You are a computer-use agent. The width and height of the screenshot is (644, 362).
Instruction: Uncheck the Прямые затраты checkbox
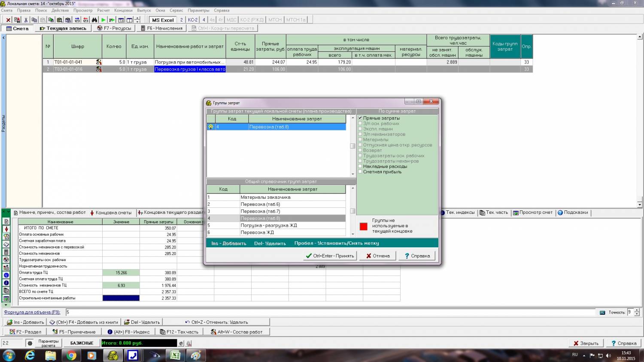[x=360, y=118]
